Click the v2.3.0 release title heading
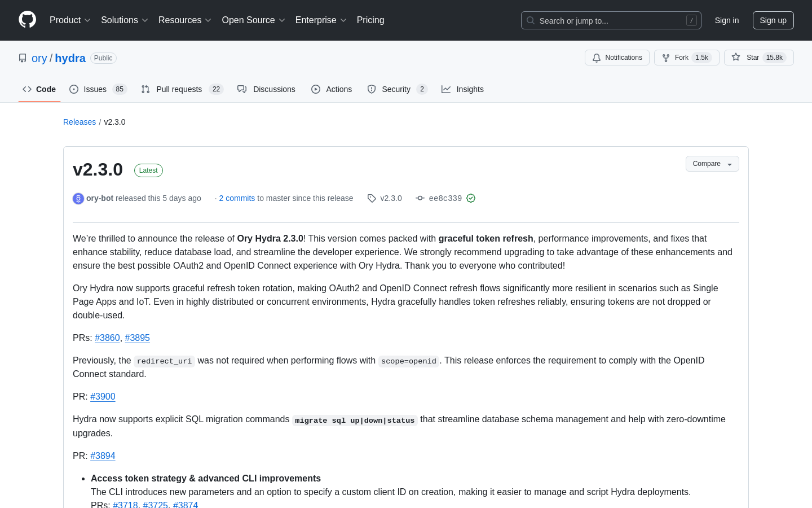Image resolution: width=812 pixels, height=508 pixels. (98, 169)
